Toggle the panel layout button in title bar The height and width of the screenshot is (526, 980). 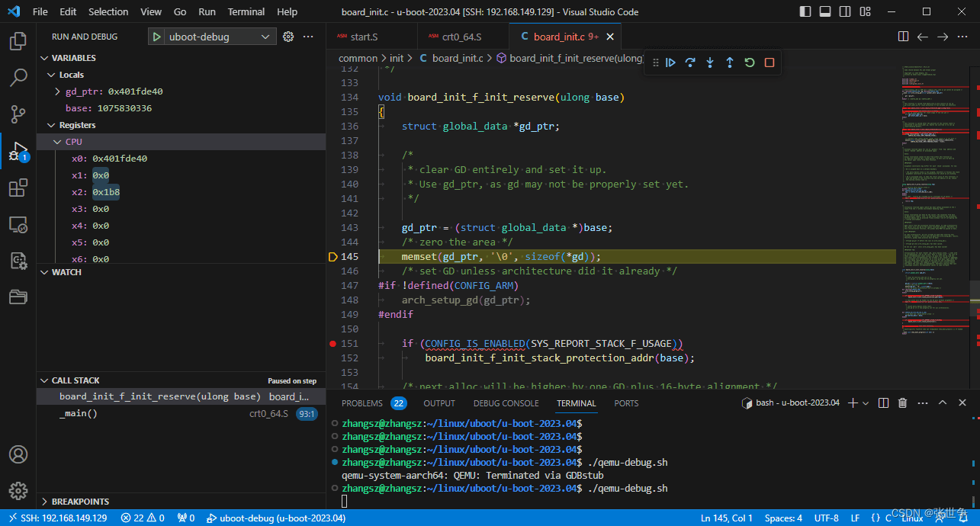click(825, 11)
